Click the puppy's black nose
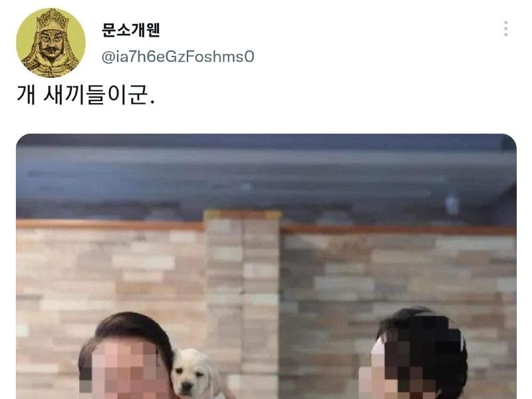This screenshot has height=399, width=532. click(x=186, y=386)
